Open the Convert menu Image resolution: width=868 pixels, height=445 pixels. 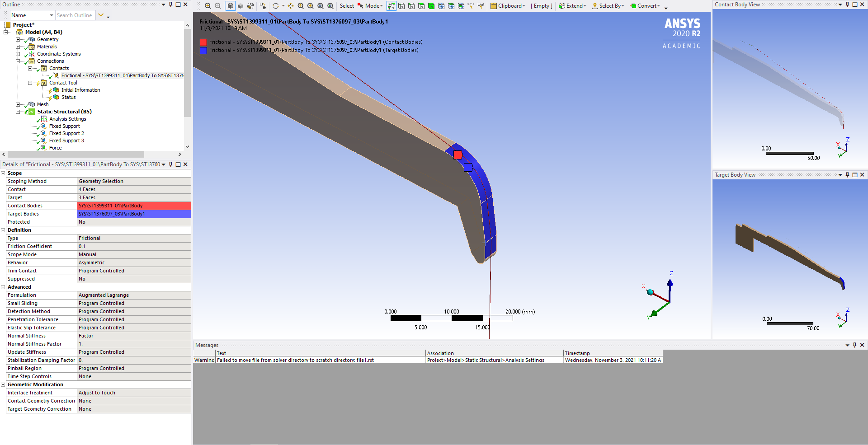645,6
